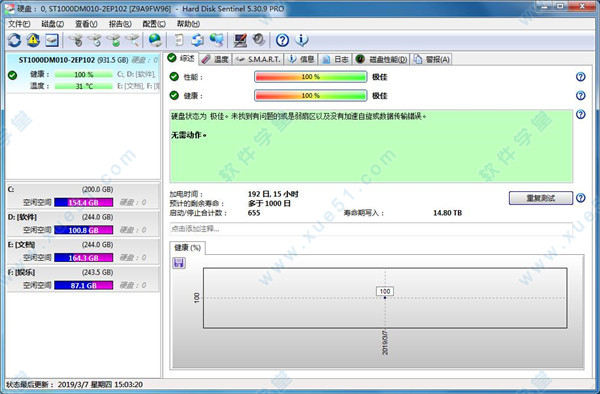Viewport: 600px width, 394px height.
Task: Click the 健康 100 % gradient bar in overview
Action: point(310,95)
